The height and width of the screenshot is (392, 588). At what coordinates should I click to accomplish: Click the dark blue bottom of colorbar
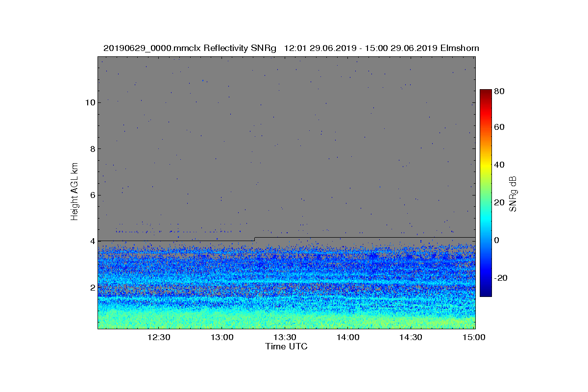pyautogui.click(x=486, y=294)
